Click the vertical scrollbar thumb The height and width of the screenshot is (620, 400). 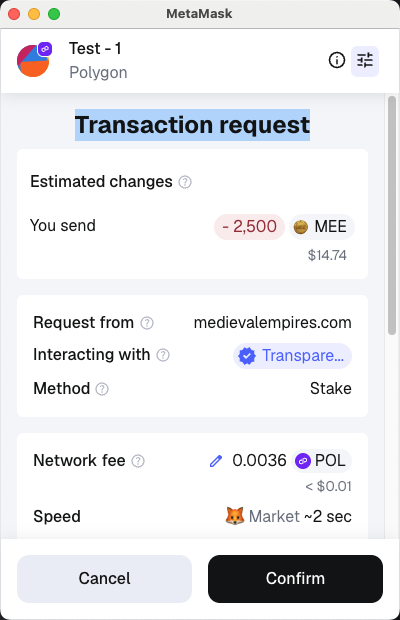pos(392,215)
